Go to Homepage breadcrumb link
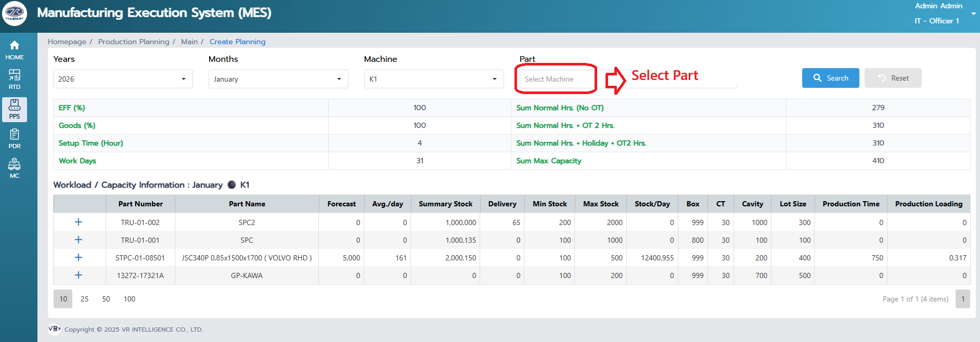Viewport: 980px width, 342px height. pos(67,42)
